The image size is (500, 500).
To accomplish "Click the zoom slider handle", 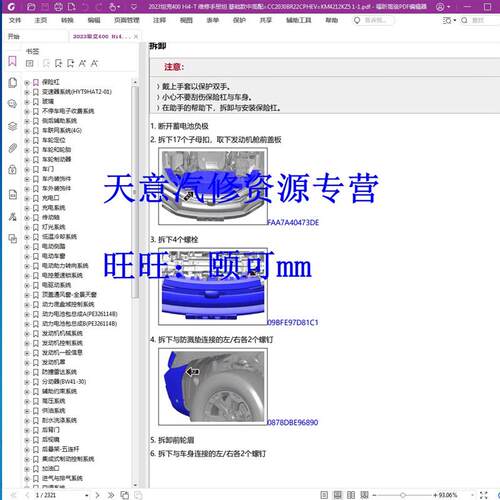I will coord(403,495).
